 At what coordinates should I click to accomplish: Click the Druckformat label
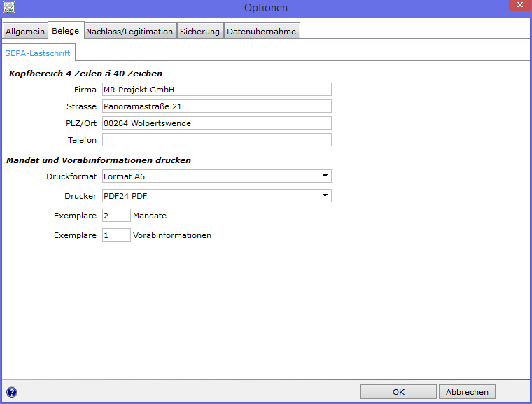[x=71, y=176]
